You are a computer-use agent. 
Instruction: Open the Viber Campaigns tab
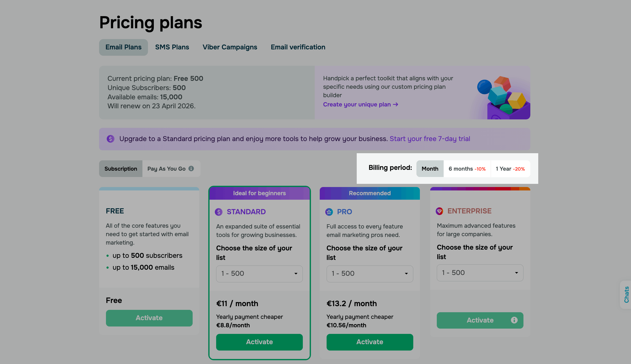pyautogui.click(x=230, y=47)
